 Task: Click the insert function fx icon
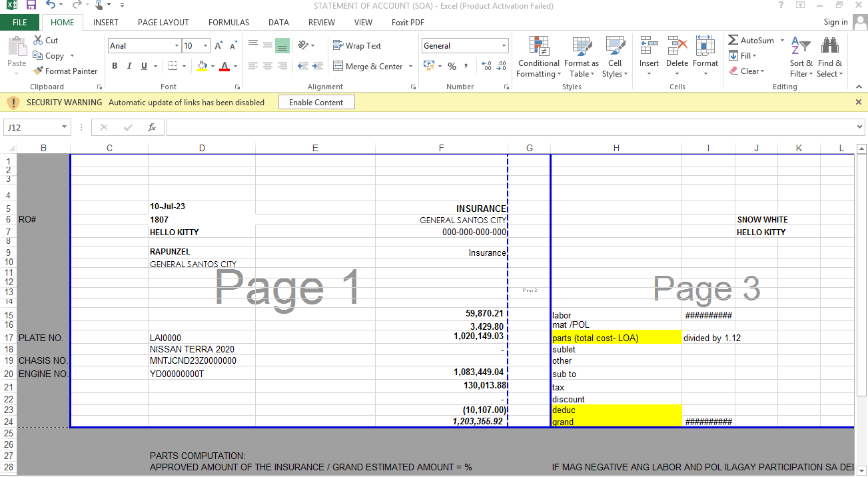point(152,127)
